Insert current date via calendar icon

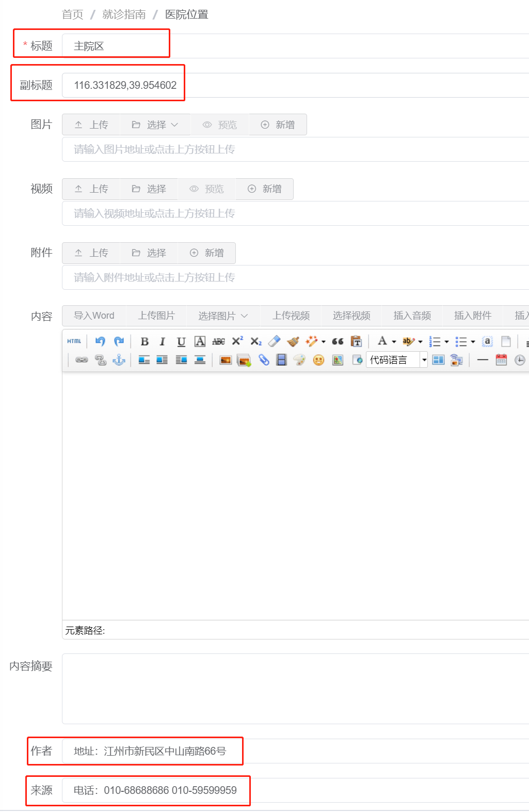tap(501, 360)
